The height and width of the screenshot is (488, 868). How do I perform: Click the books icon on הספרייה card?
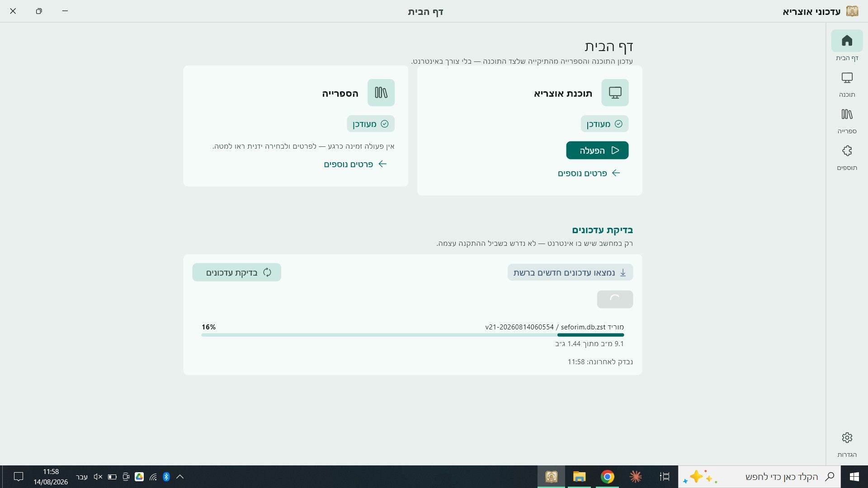tap(381, 93)
